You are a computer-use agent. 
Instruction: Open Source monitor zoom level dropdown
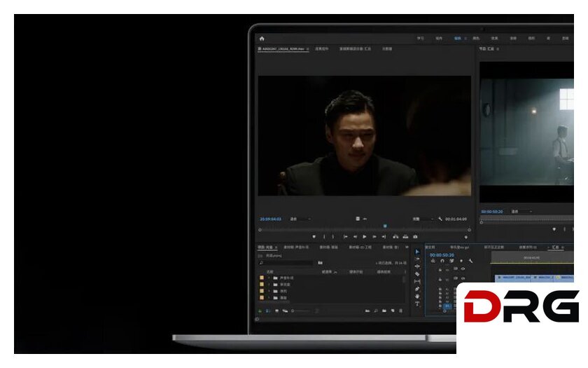point(300,219)
